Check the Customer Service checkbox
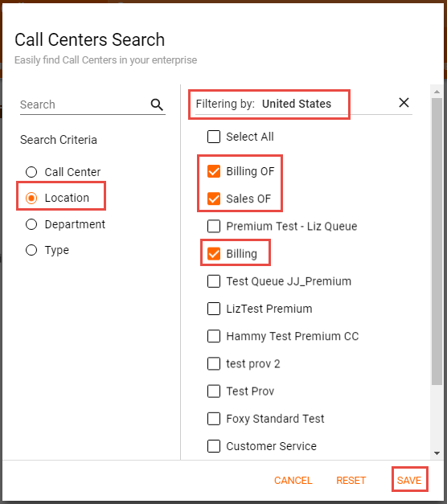This screenshot has width=447, height=504. tap(214, 446)
